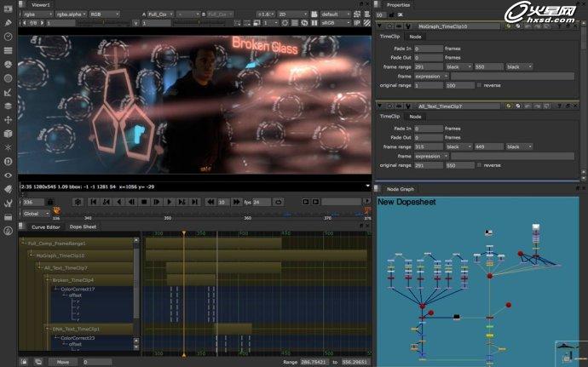Select Full_Comp_FrameRange1 row in dope sheet

(x=77, y=244)
